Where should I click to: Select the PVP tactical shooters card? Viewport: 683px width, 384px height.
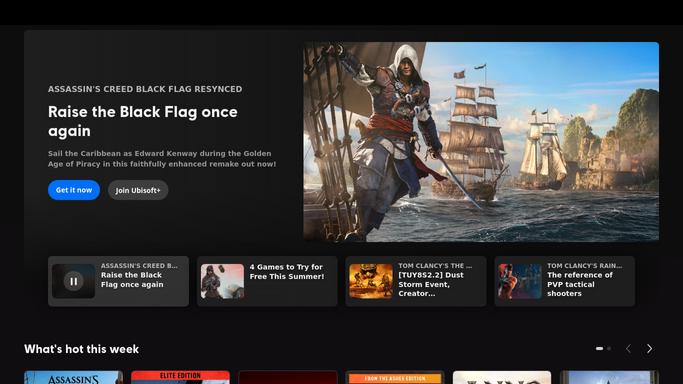coord(565,281)
